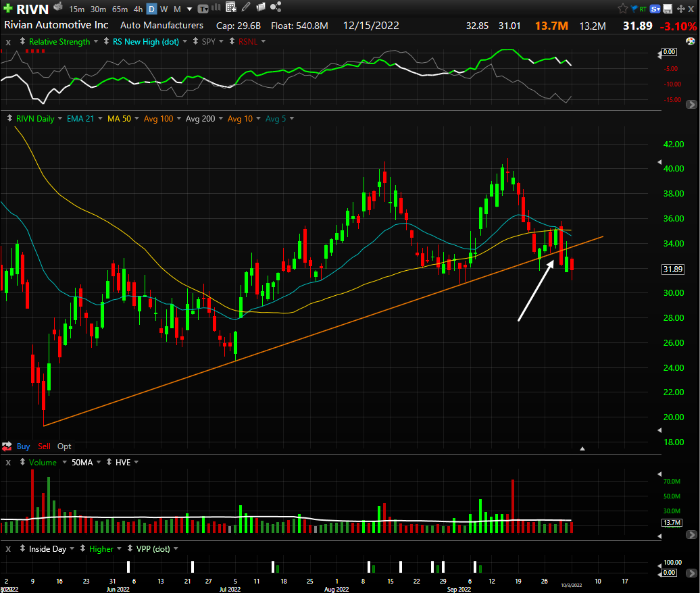Switch to the 65m timeframe

(x=120, y=9)
